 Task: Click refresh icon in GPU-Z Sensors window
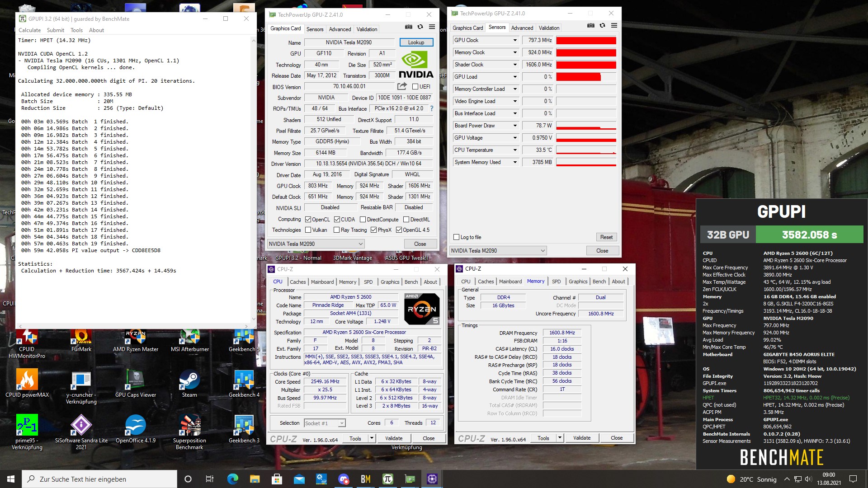coord(602,26)
